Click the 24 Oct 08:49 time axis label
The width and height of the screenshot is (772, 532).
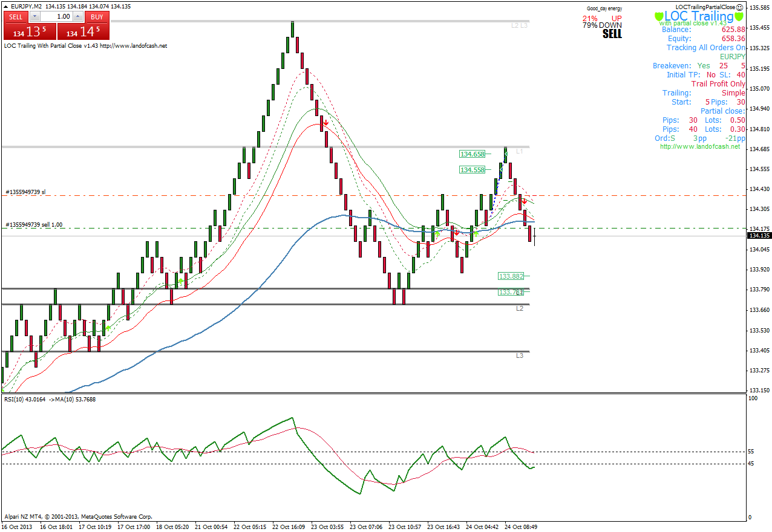522,527
